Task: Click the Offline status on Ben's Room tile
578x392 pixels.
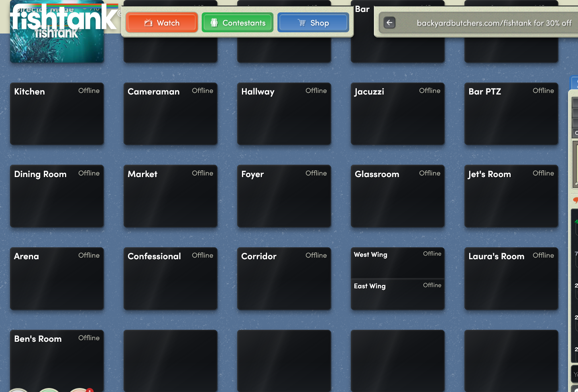Action: point(89,338)
